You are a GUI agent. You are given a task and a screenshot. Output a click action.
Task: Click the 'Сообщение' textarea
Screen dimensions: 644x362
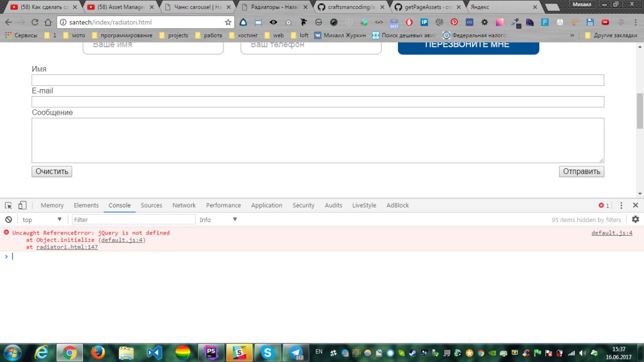click(x=318, y=140)
